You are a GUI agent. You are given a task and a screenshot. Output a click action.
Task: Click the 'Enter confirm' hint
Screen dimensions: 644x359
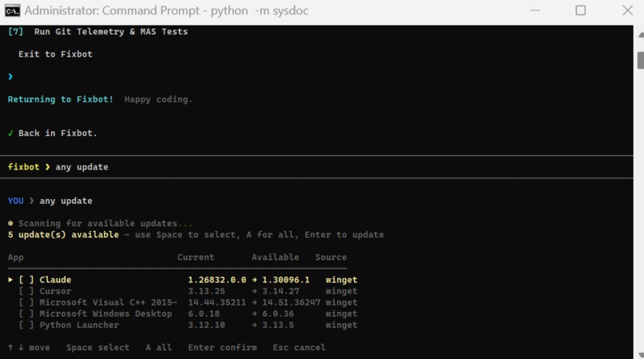pos(222,348)
